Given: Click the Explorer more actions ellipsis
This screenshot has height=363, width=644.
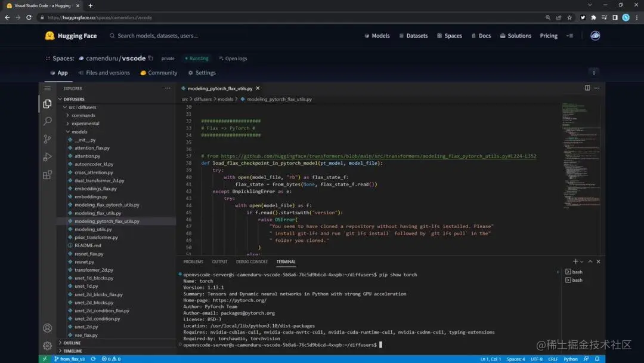Looking at the screenshot, I should 168,88.
